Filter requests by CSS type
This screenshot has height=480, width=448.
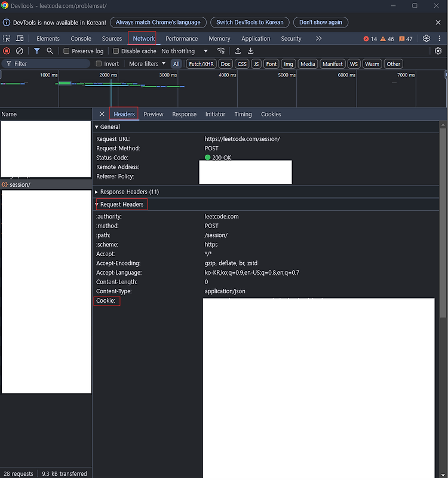[x=242, y=64]
